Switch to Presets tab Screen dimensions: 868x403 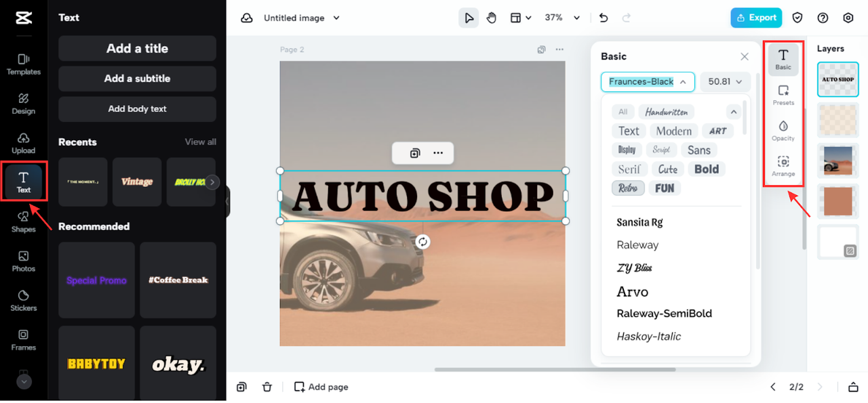783,95
